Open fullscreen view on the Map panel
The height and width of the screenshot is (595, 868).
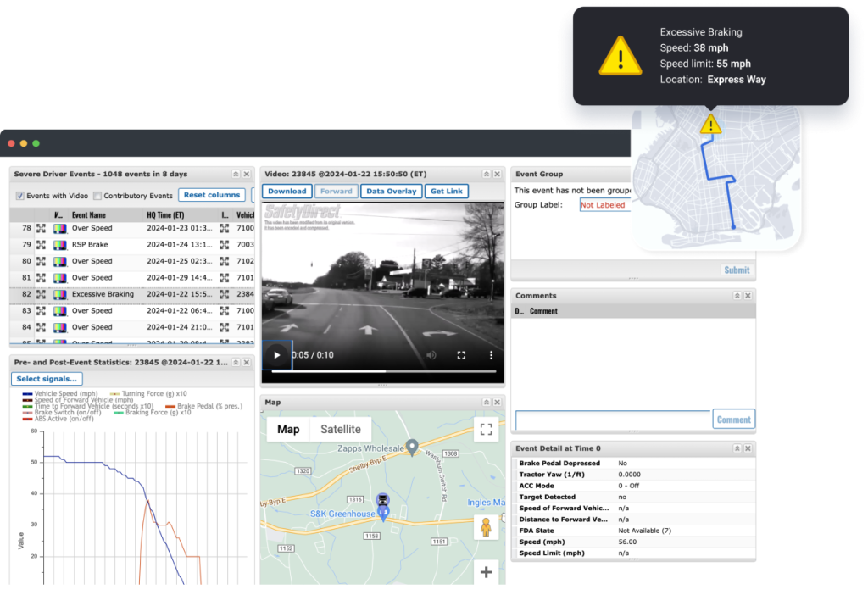[486, 430]
